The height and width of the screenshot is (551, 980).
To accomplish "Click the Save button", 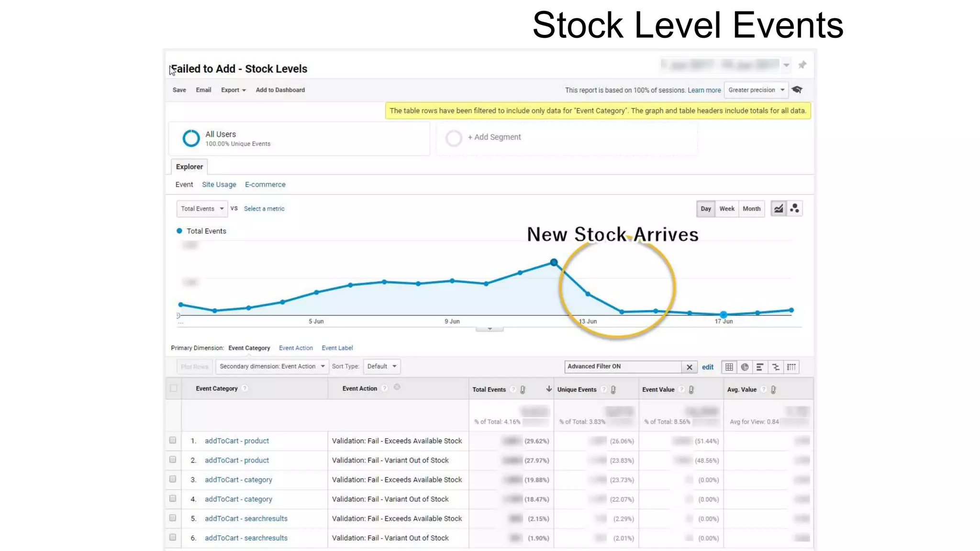I will 179,90.
